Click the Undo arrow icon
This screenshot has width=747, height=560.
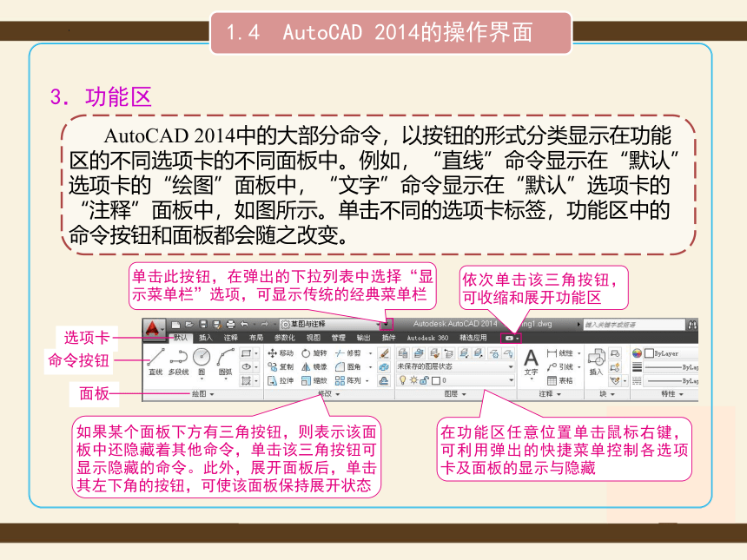tap(244, 325)
